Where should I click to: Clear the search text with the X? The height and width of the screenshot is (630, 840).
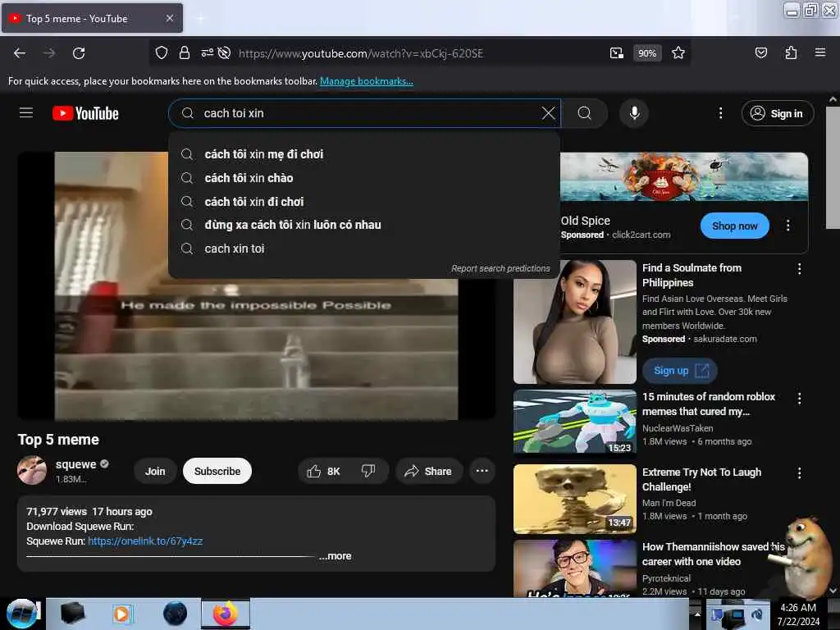(x=548, y=113)
